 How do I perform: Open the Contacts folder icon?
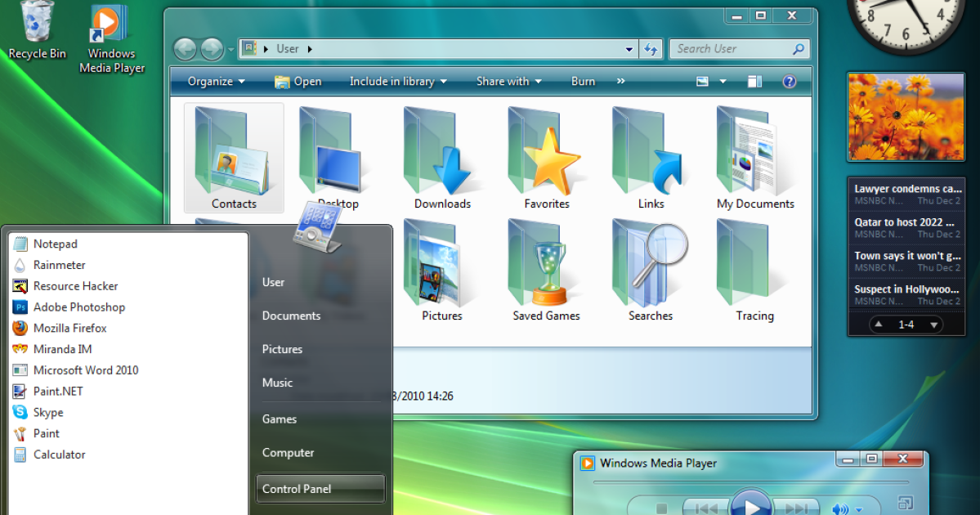click(x=234, y=158)
